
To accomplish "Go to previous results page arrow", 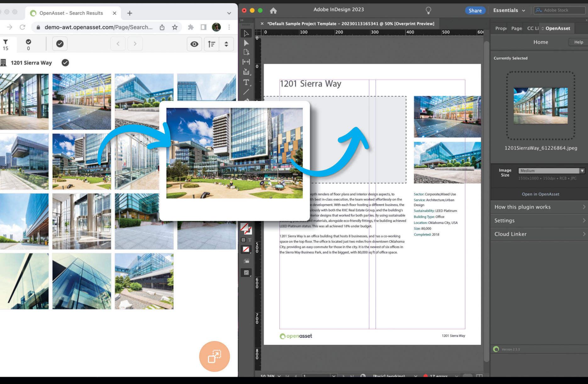I will click(x=118, y=44).
